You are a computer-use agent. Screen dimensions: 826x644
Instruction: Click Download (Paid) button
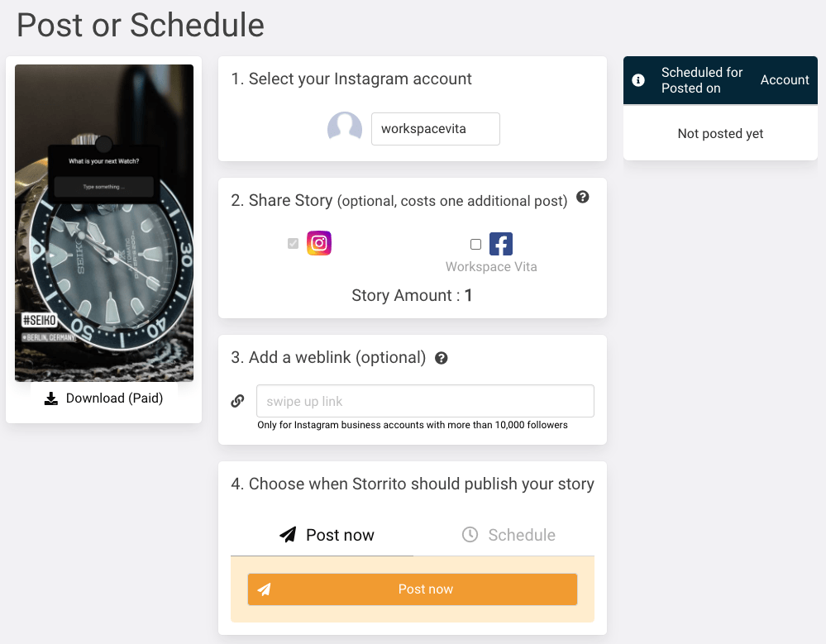(104, 398)
